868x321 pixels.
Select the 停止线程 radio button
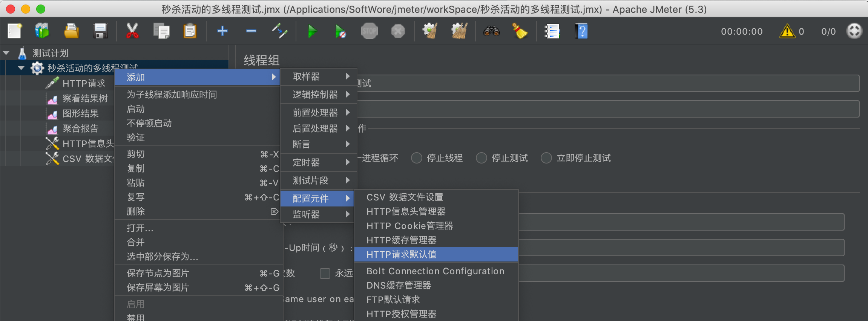417,158
